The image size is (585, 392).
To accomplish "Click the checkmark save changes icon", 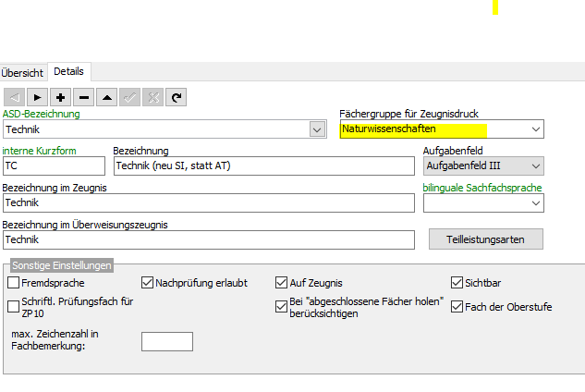I will coord(130,96).
